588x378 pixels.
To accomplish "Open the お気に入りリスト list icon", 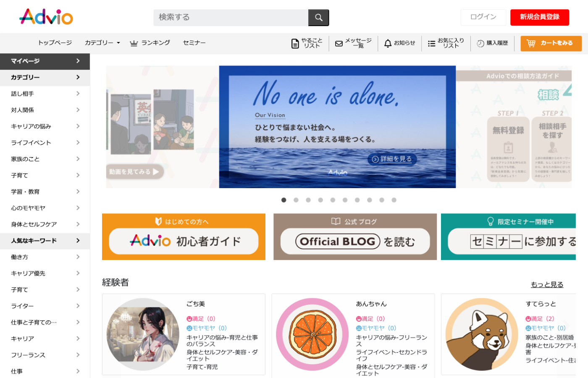I will click(431, 43).
